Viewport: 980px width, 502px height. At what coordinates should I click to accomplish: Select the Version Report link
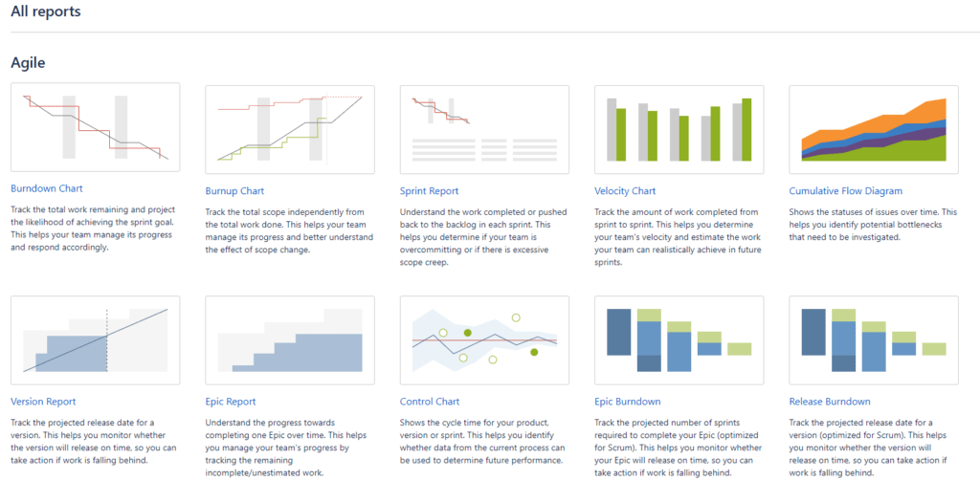point(43,402)
